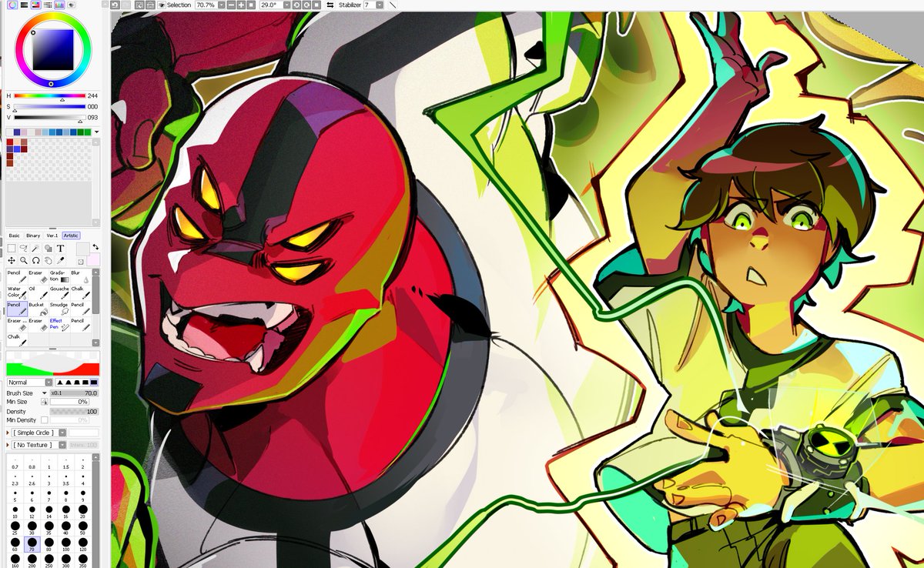The image size is (924, 568).
Task: Rotate canvas clockwise button
Action: click(x=306, y=5)
